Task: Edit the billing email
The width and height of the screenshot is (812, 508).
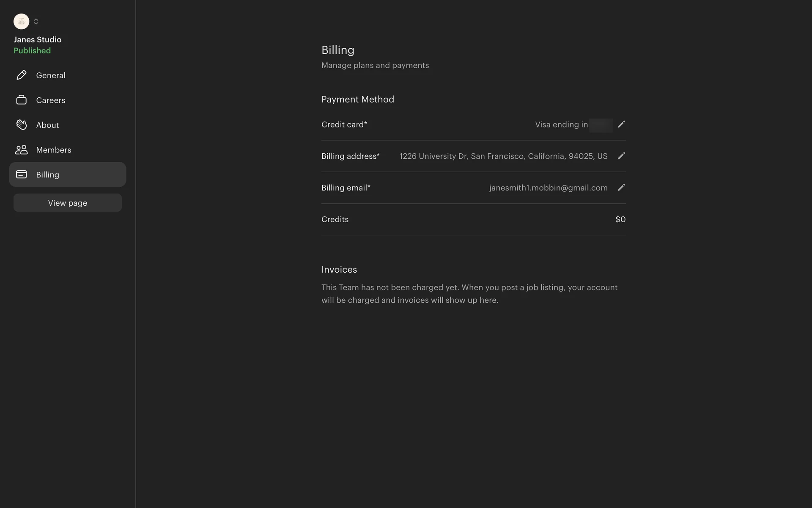Action: (x=621, y=188)
